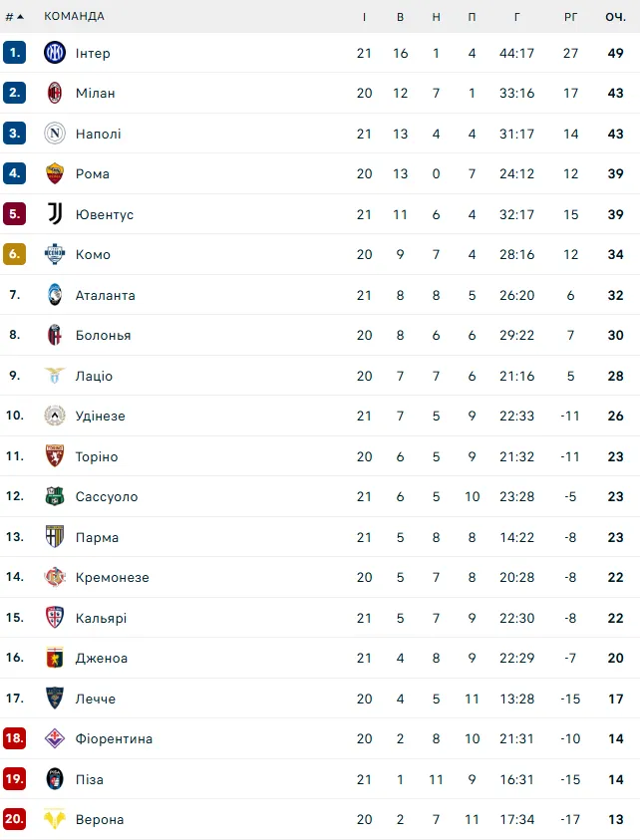Image resolution: width=640 pixels, height=840 pixels.
Task: Sort standings by ОЧ. points column
Action: click(x=615, y=16)
